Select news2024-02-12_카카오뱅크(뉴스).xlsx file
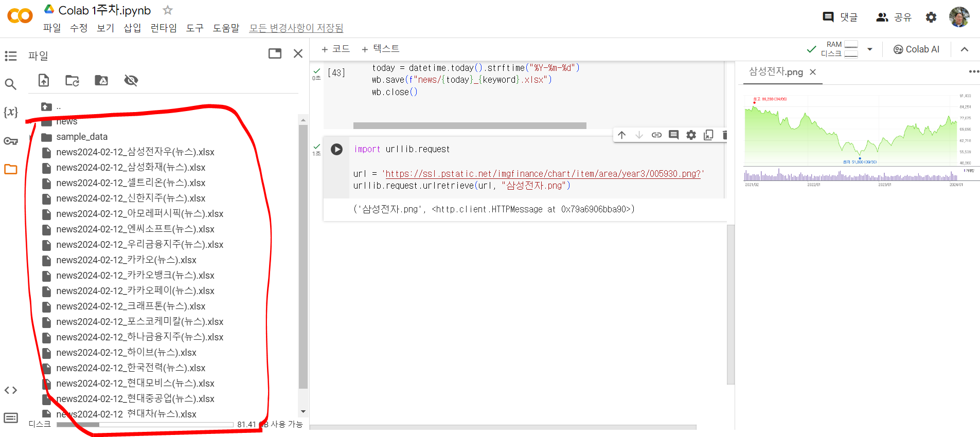Screen dimensions: 980x437 click(135, 276)
